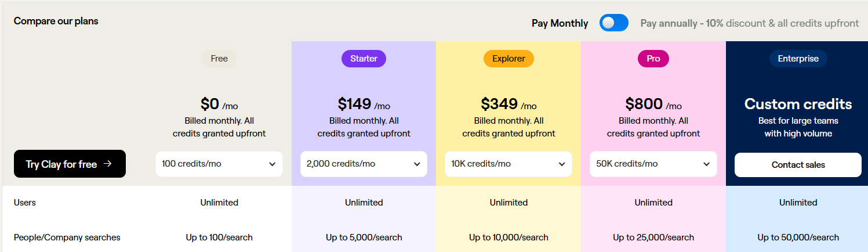
Task: Click the Contact sales button
Action: click(x=798, y=165)
